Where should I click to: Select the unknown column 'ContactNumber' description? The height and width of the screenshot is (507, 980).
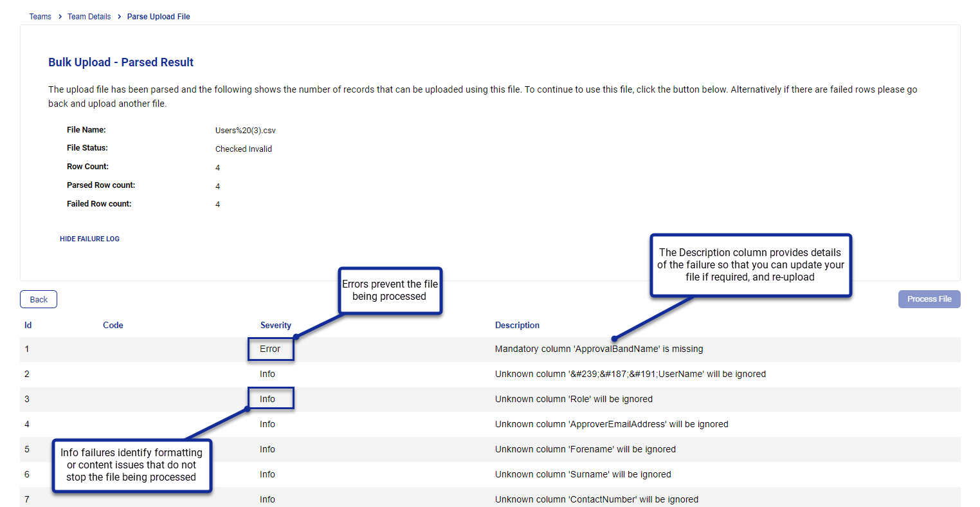pyautogui.click(x=596, y=499)
